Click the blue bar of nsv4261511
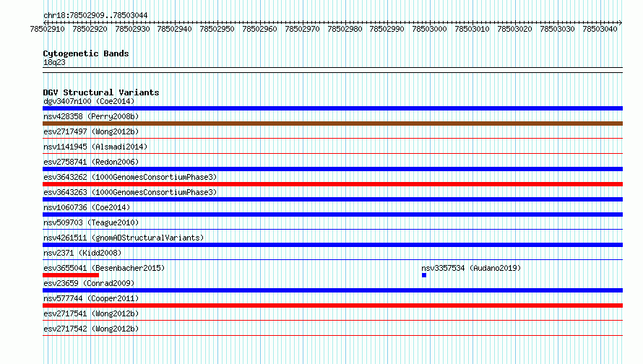 pos(332,245)
